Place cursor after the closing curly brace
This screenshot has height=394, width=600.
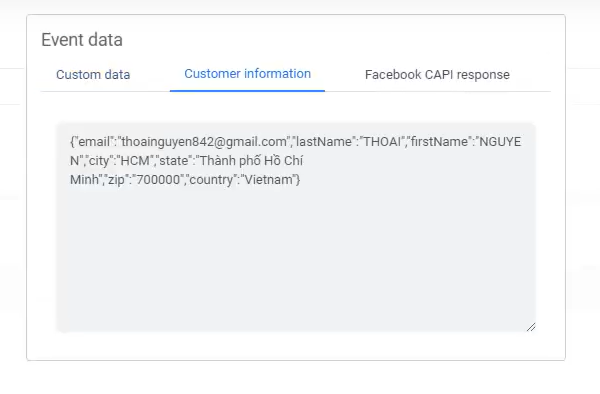click(301, 180)
